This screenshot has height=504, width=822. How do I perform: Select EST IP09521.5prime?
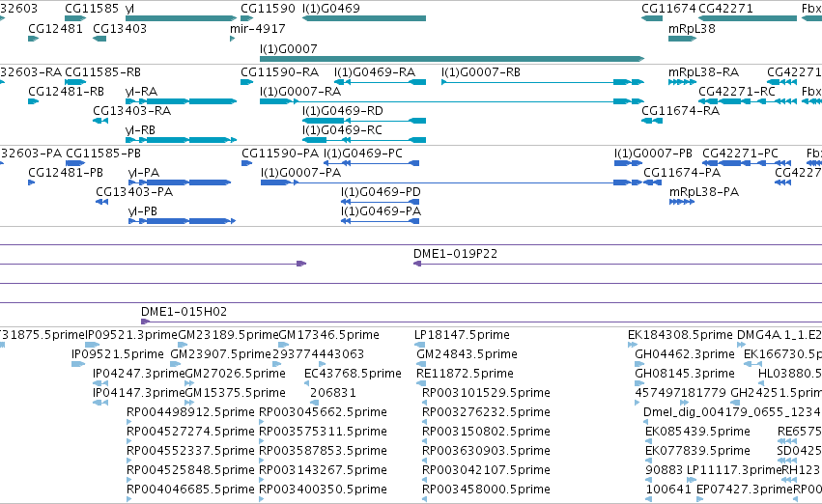(x=118, y=354)
